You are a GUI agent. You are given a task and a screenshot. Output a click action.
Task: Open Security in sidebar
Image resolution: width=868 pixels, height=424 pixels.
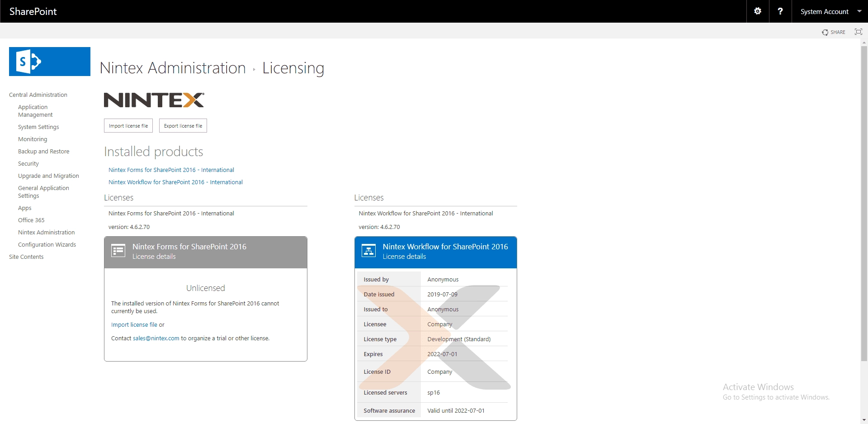[x=28, y=163]
